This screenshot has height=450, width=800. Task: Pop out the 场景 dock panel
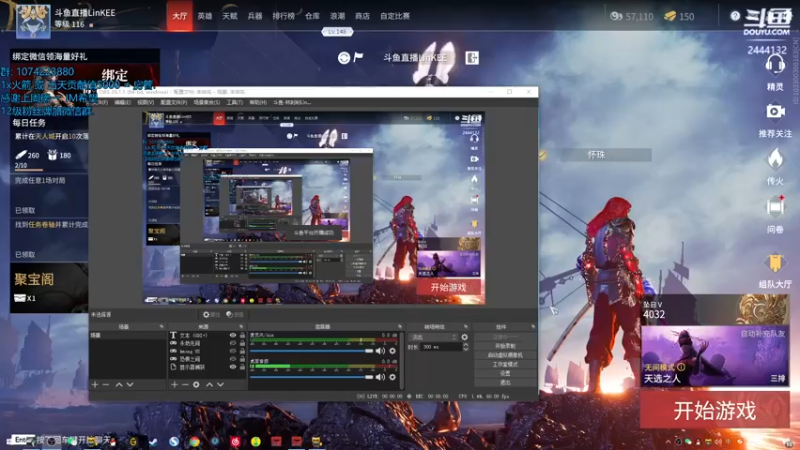162,327
